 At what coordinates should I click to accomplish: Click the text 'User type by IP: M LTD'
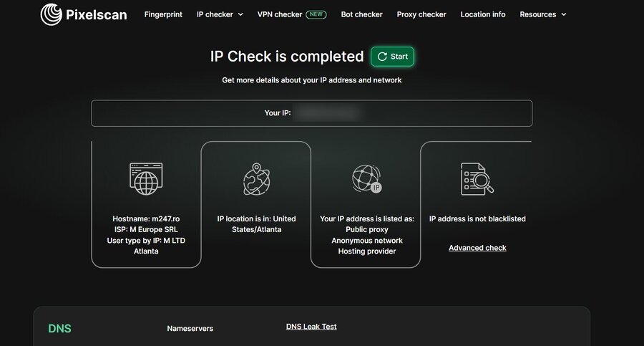(146, 241)
